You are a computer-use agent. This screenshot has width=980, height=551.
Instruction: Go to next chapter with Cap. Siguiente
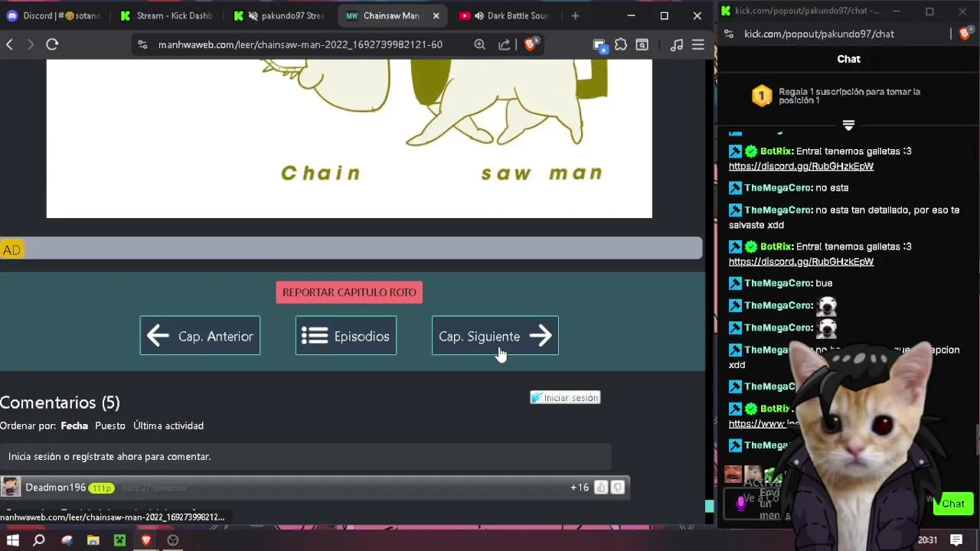pyautogui.click(x=495, y=336)
